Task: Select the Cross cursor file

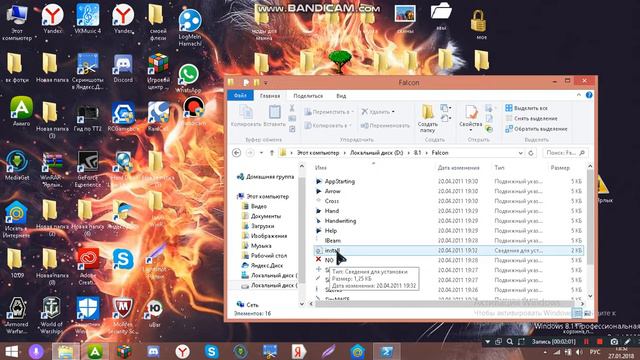Action: tap(331, 201)
